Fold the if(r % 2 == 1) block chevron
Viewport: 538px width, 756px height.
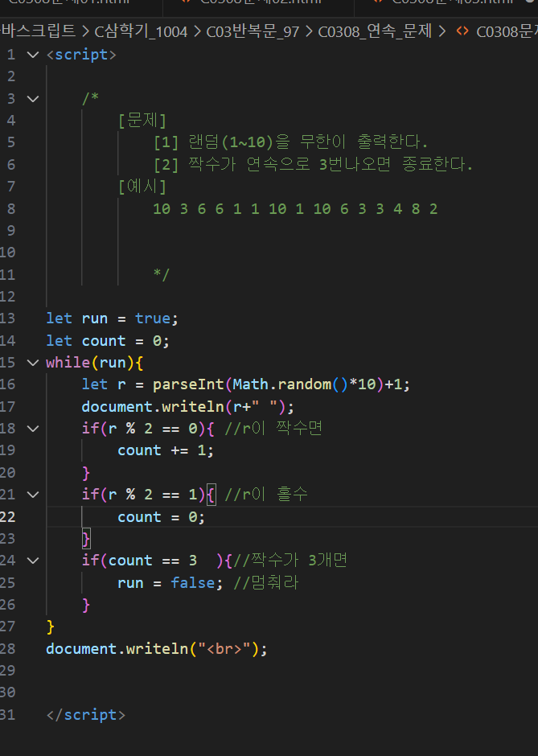(33, 495)
